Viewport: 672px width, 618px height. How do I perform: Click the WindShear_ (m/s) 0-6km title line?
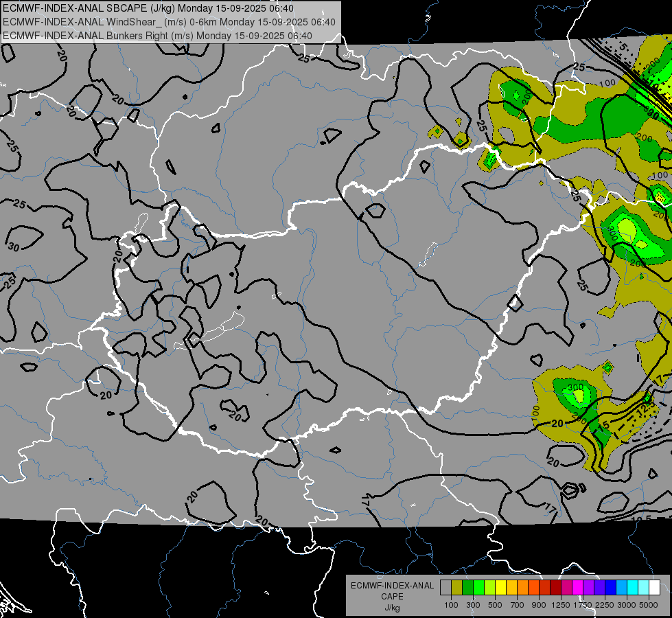coord(169,22)
